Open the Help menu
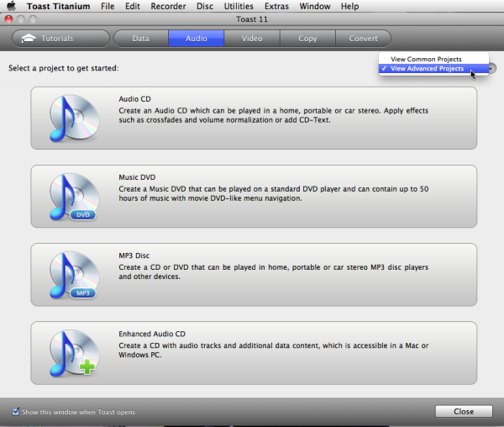504x427 pixels. pos(349,6)
